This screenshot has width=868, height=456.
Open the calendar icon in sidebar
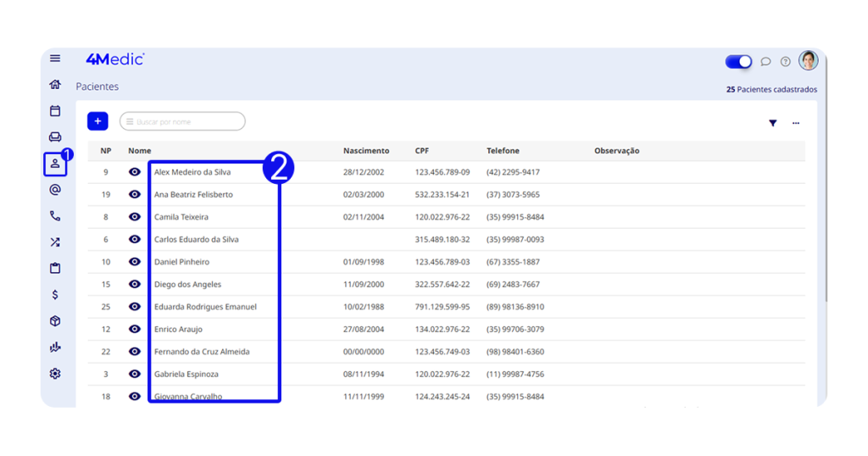coord(55,111)
